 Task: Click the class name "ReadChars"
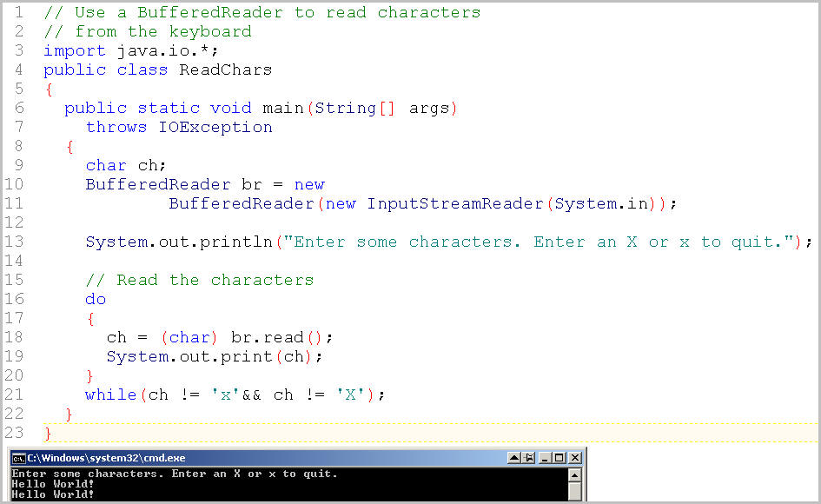[226, 70]
